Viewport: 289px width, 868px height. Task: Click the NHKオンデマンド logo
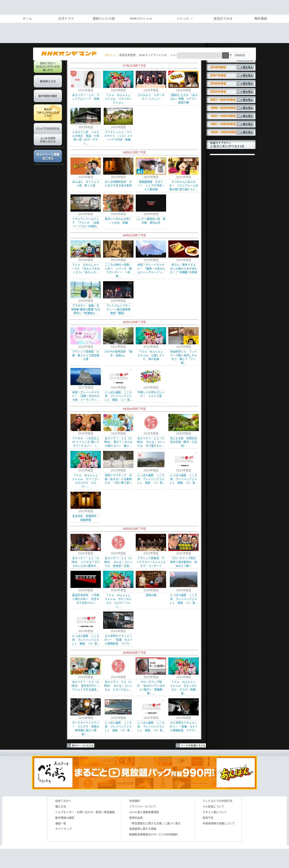tap(69, 54)
